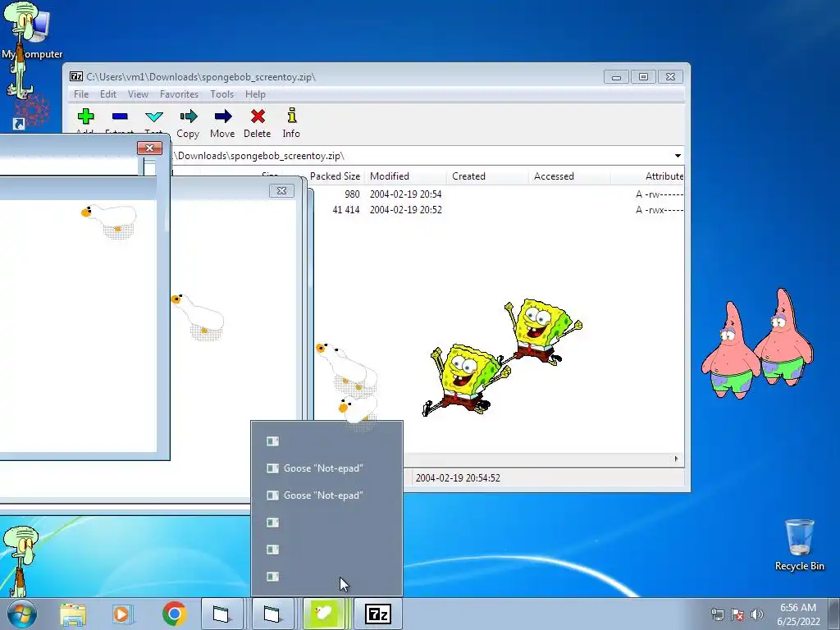Click the red Delete toolbar icon
The image size is (840, 630).
[x=258, y=116]
